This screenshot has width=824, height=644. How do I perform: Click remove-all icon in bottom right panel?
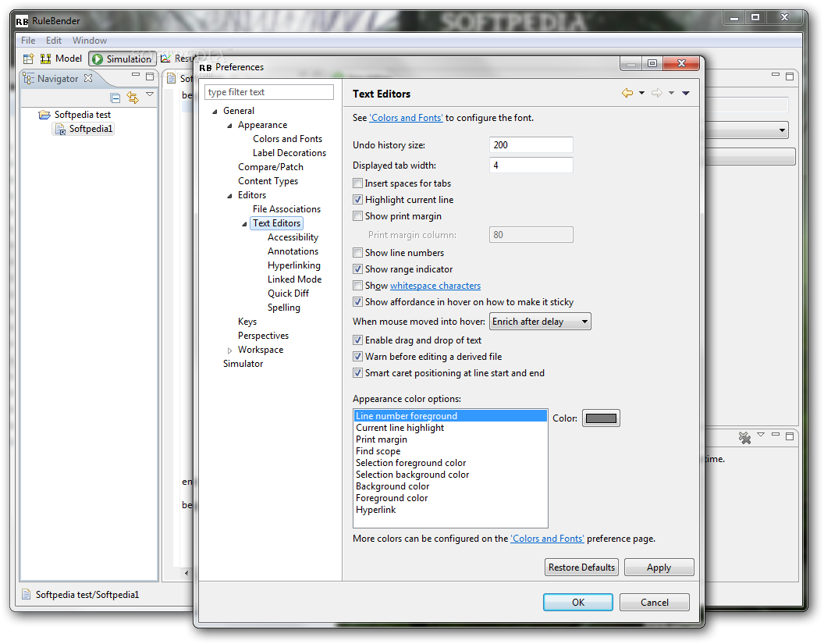tap(744, 438)
